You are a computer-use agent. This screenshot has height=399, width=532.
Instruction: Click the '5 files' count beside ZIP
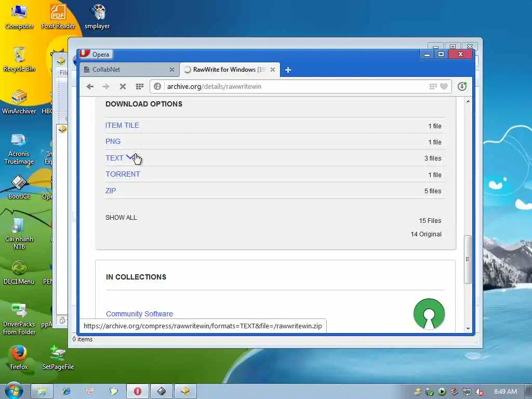(x=433, y=191)
